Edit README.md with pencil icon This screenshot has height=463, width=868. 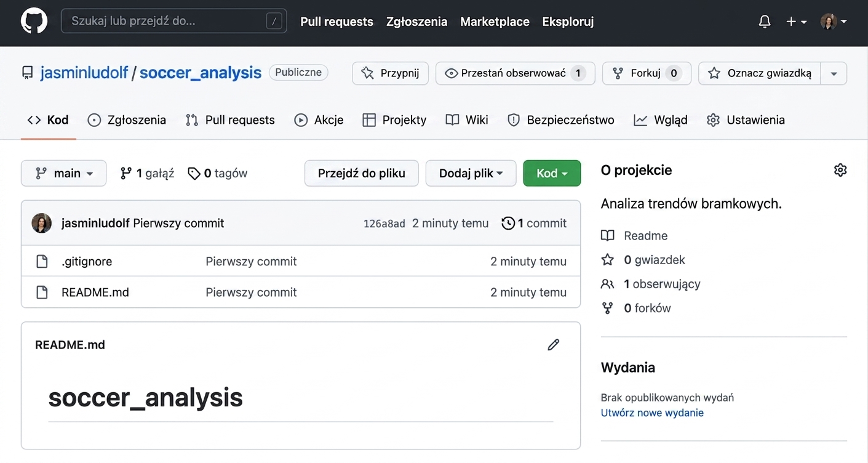pyautogui.click(x=554, y=345)
